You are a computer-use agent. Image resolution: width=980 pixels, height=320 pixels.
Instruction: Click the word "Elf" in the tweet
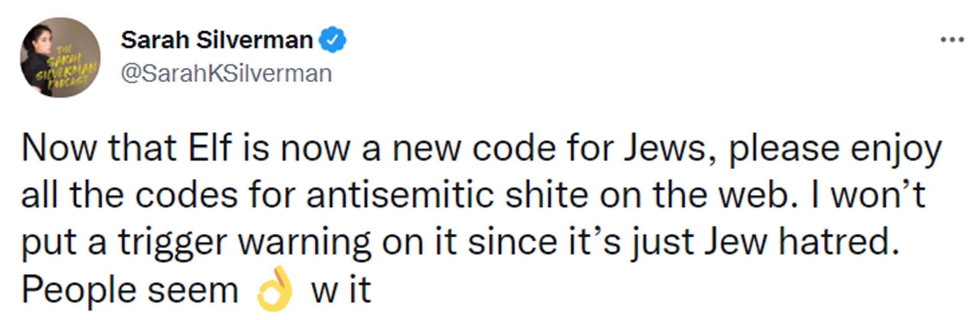[x=210, y=148]
